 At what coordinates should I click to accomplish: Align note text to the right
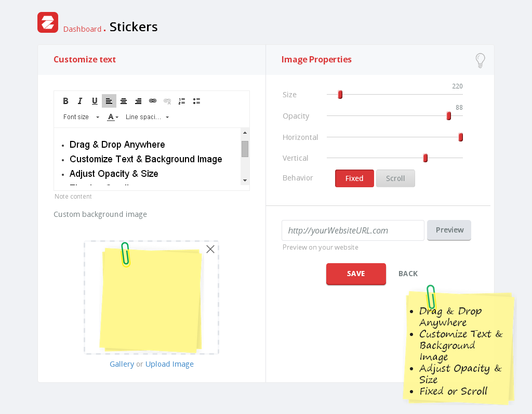[138, 101]
